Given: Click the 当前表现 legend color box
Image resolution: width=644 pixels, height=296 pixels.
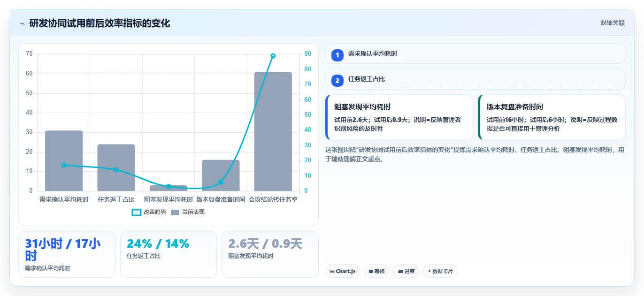Looking at the screenshot, I should 175,212.
